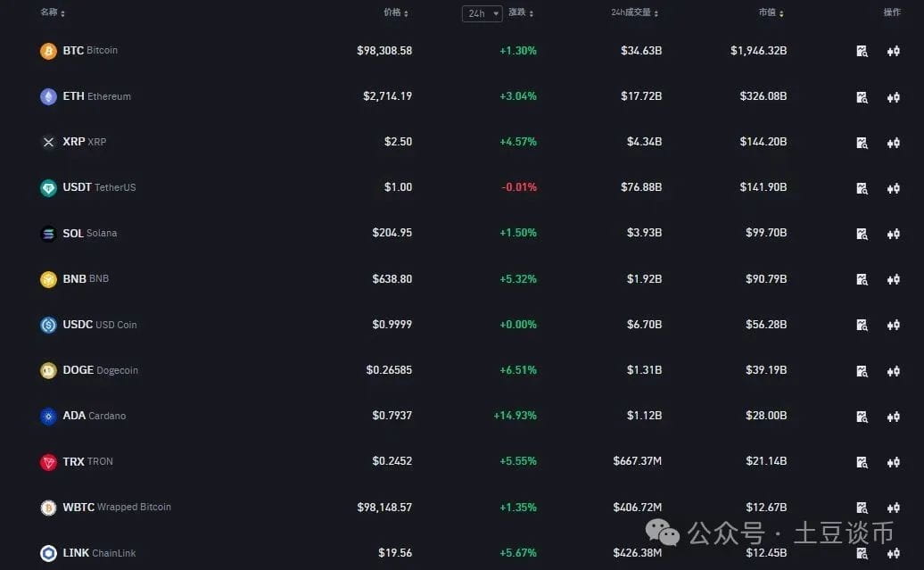This screenshot has height=570, width=924.
Task: Click the trade icon for XRP
Action: pos(894,143)
